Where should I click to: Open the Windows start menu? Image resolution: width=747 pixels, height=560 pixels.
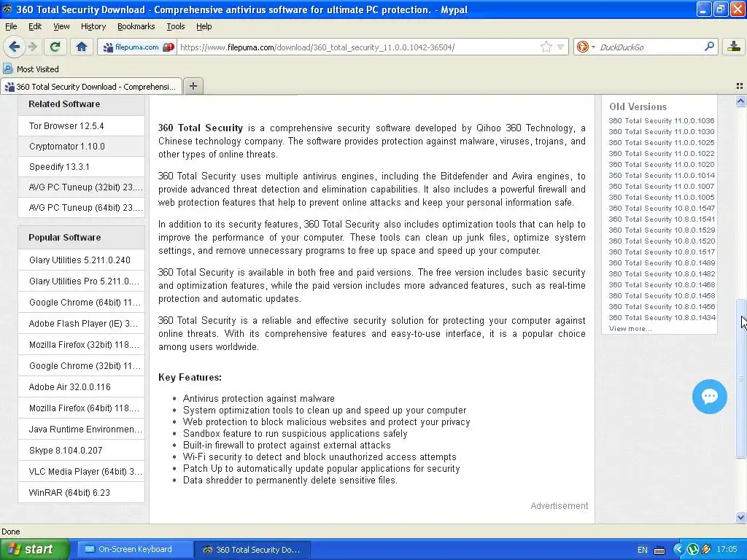[x=34, y=549]
